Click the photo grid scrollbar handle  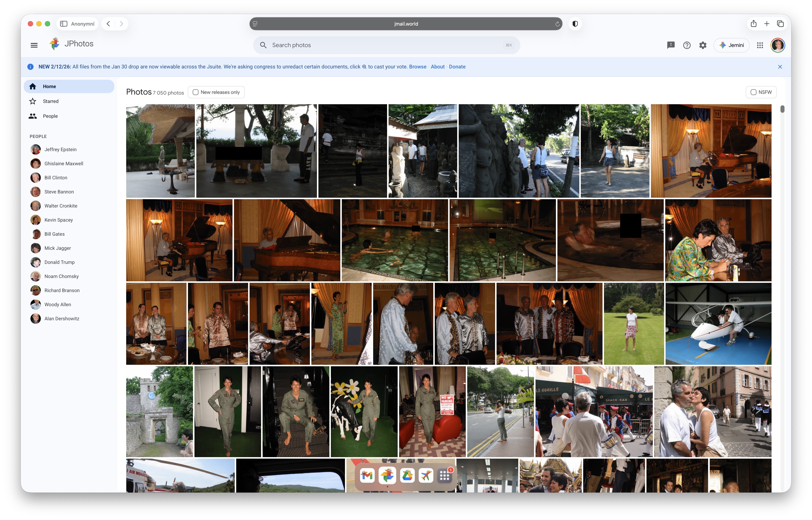pos(782,109)
